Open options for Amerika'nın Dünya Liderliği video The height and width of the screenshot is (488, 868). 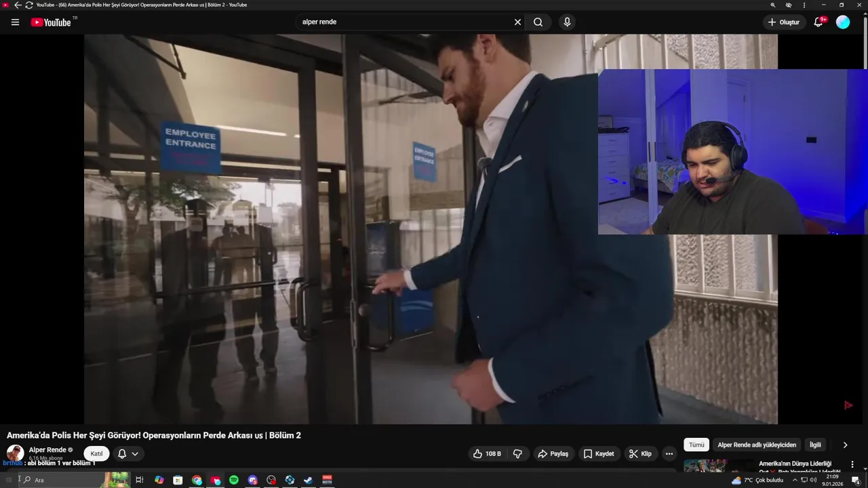852,464
